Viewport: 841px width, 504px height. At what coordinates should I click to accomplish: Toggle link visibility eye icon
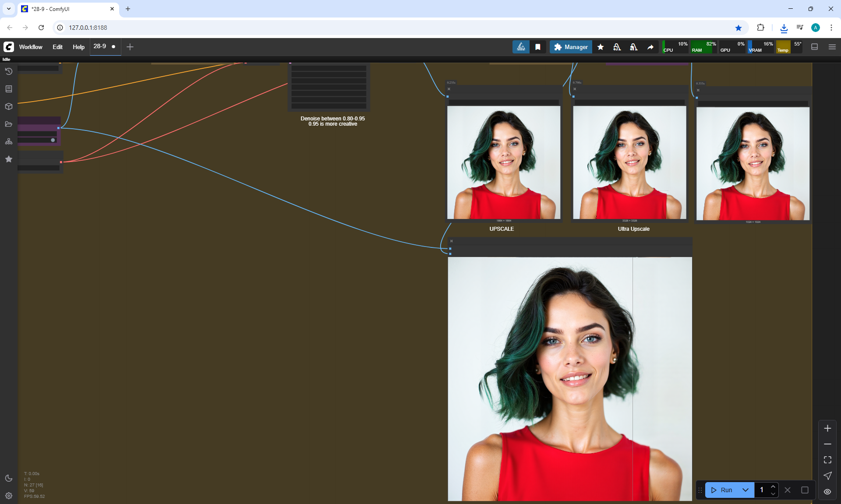click(827, 491)
